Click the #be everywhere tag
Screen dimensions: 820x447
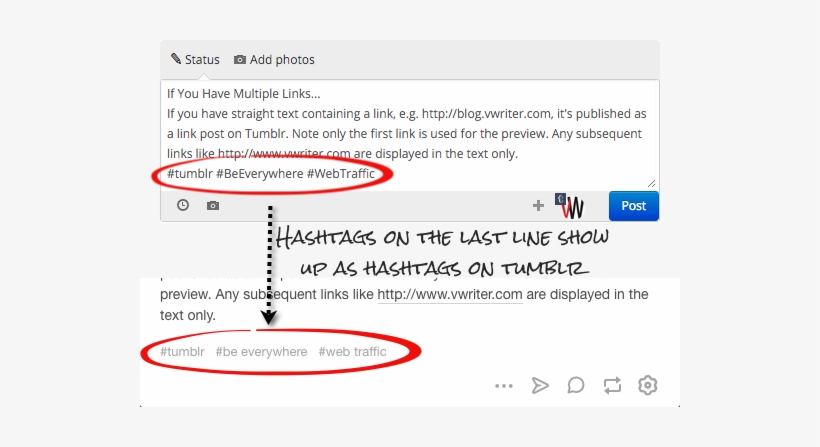pos(261,352)
